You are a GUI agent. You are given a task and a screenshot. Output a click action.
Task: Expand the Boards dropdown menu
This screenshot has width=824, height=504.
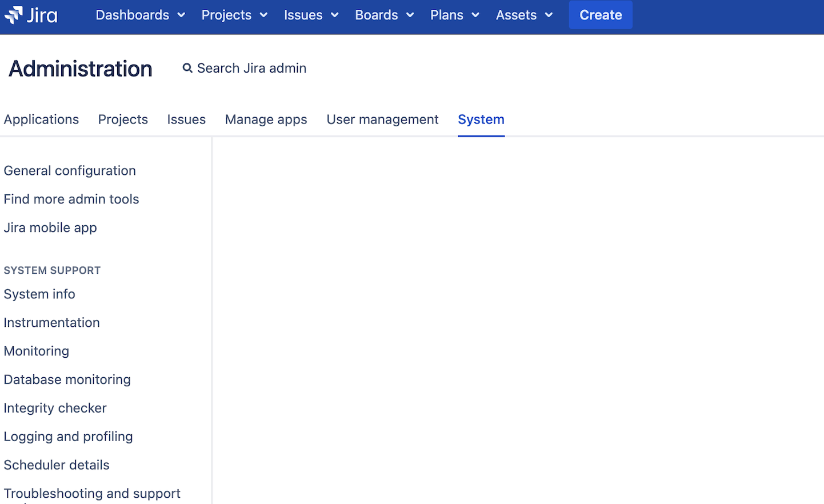pyautogui.click(x=385, y=15)
